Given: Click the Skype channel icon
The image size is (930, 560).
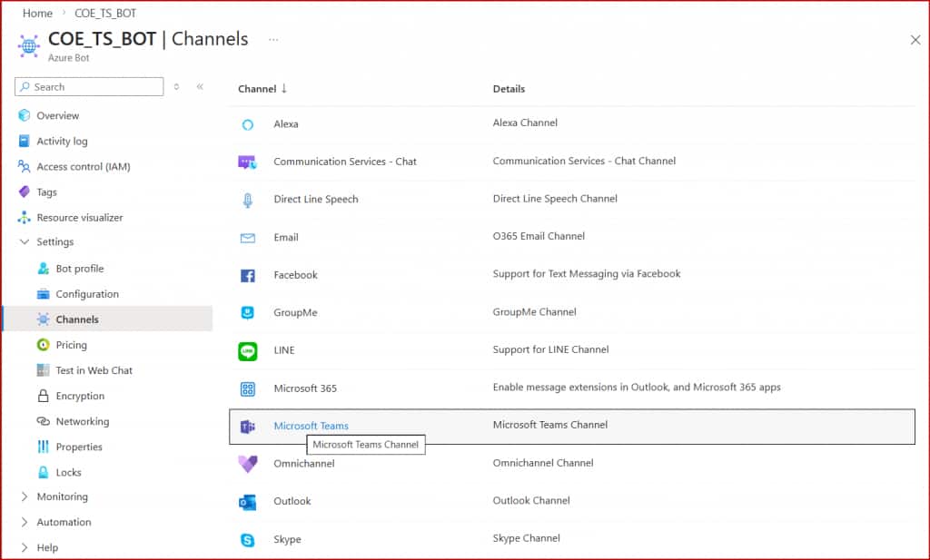Looking at the screenshot, I should [248, 540].
